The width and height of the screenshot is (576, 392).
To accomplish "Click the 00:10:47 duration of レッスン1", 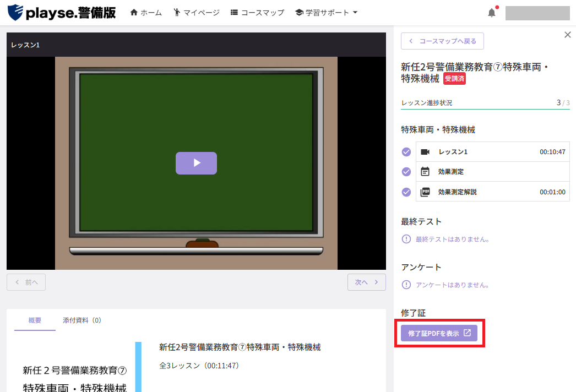I will tap(552, 152).
